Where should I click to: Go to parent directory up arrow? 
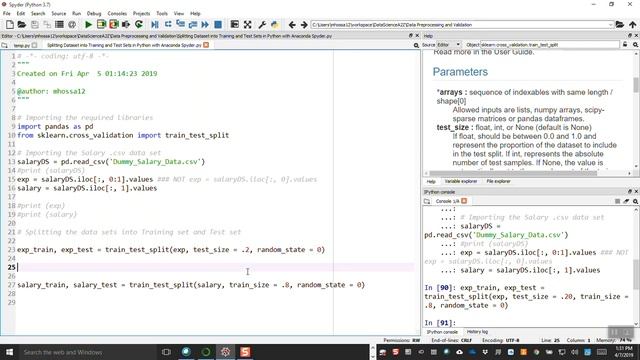[632, 24]
